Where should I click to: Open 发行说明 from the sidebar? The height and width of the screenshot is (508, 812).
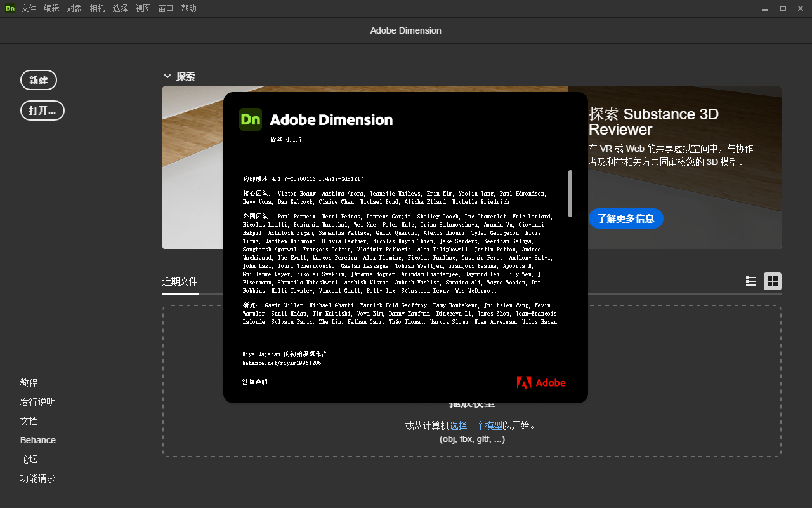click(37, 402)
